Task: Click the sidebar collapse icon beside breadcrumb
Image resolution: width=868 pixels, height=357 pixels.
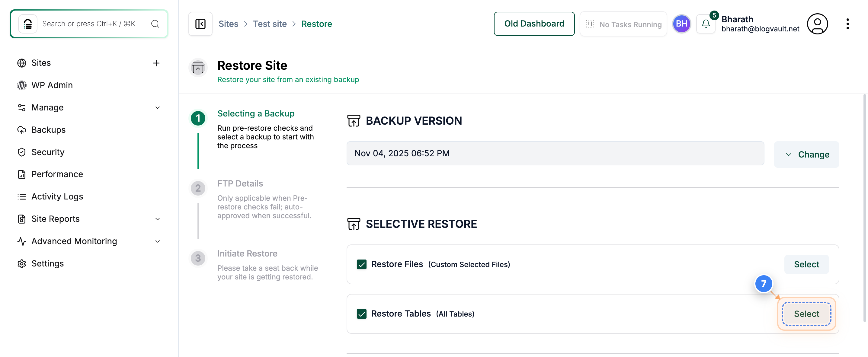Action: point(200,24)
